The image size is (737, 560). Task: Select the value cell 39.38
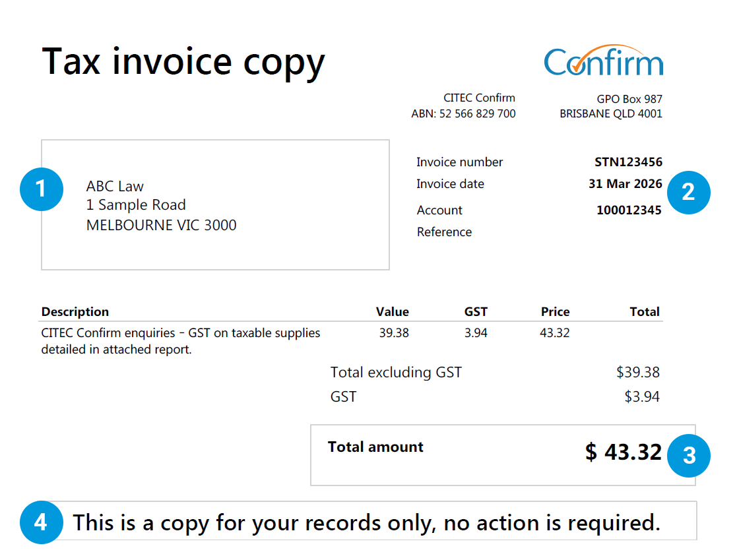(394, 333)
